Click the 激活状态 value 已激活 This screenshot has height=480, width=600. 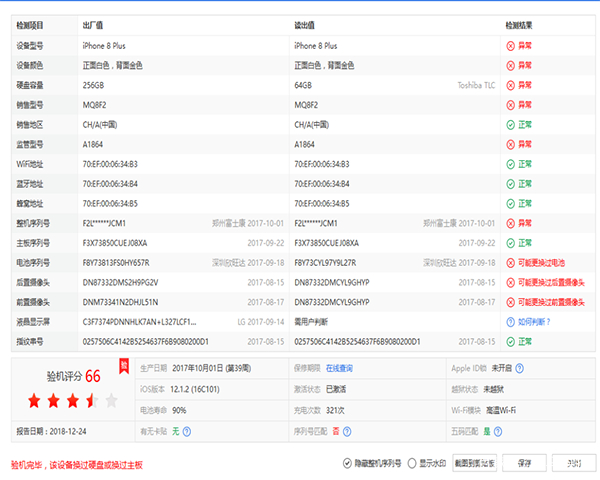tap(336, 389)
